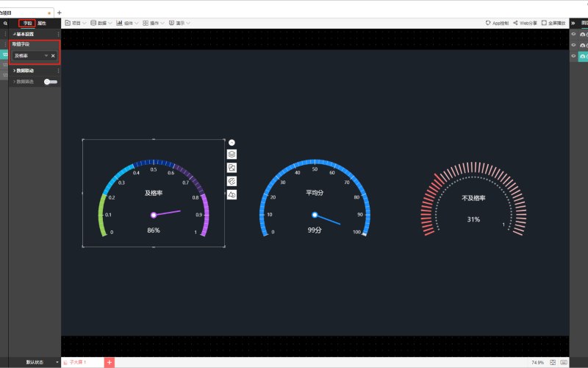Click the 86% gauge value
This screenshot has height=368, width=588.
pos(154,230)
